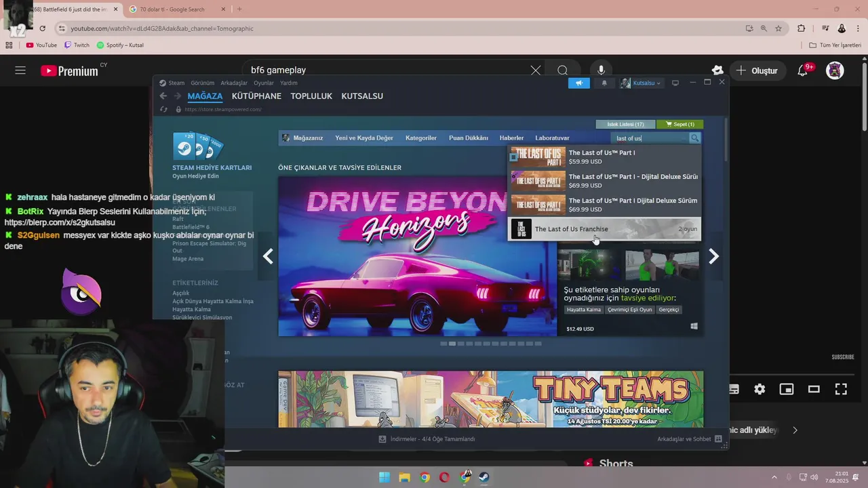Viewport: 868px width, 488px height.
Task: Open Sepet (1) cart button
Action: [680, 124]
